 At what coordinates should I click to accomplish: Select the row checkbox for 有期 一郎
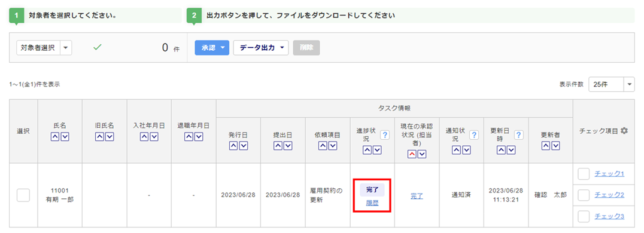23,195
